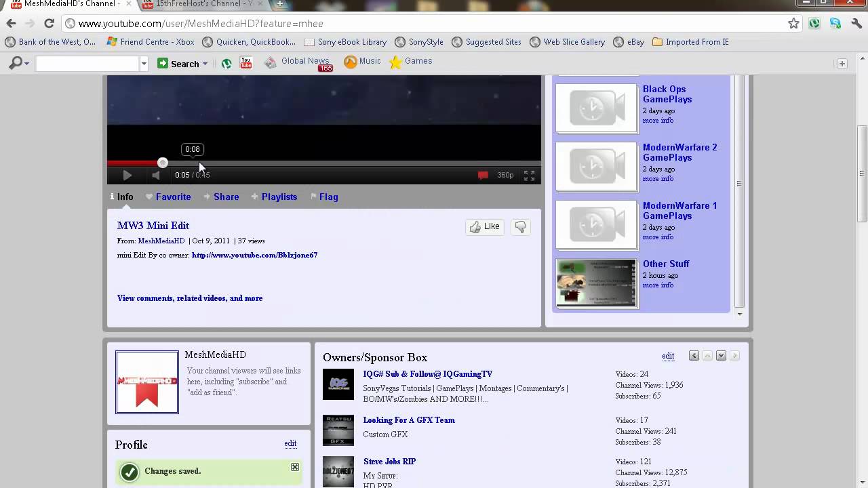Screen dimensions: 868x488
Task: Open the Other Stuff playlist thumbnail
Action: click(597, 283)
